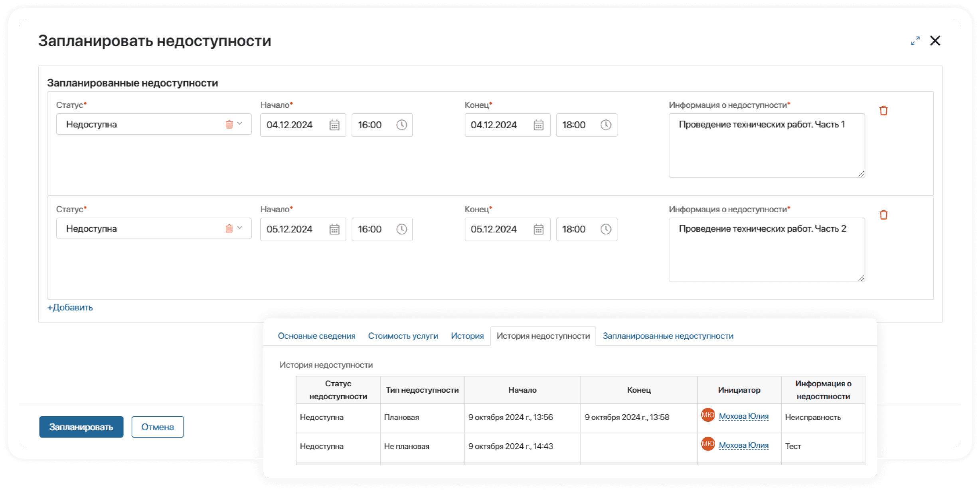Switch to Запланированные недоступности tab
The image size is (980, 494).
668,336
